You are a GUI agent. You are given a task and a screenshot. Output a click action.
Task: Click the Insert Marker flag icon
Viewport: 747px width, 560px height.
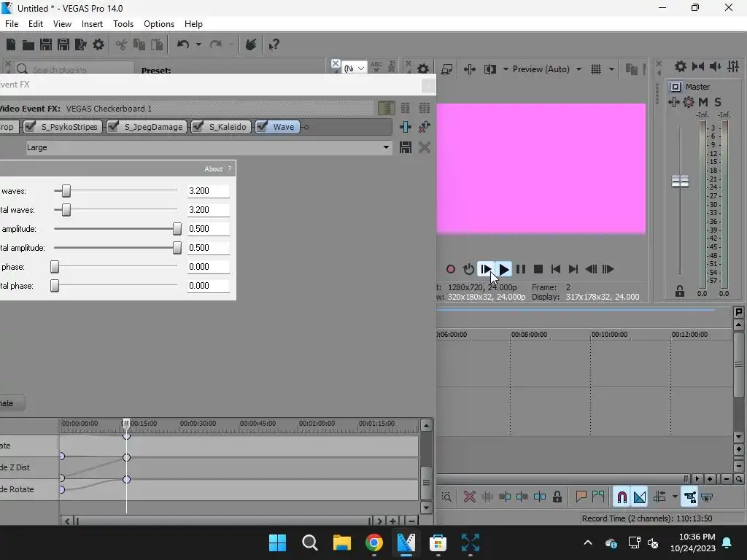point(581,497)
